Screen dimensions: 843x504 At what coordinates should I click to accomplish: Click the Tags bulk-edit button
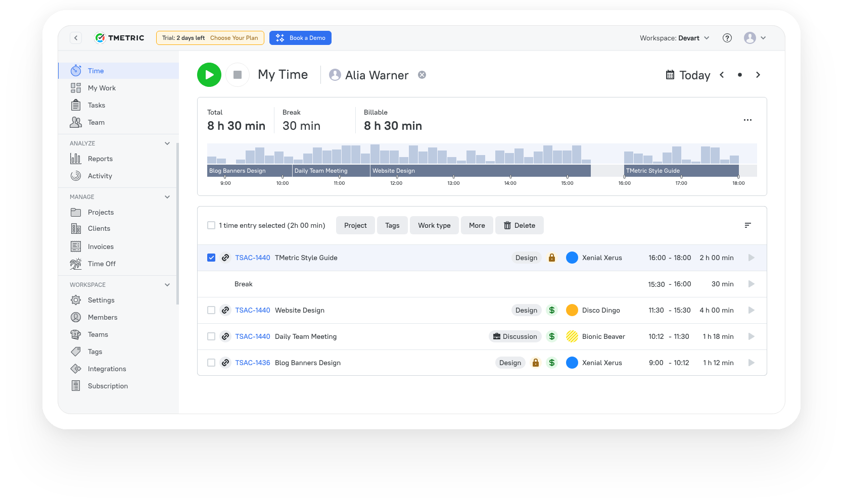click(392, 225)
